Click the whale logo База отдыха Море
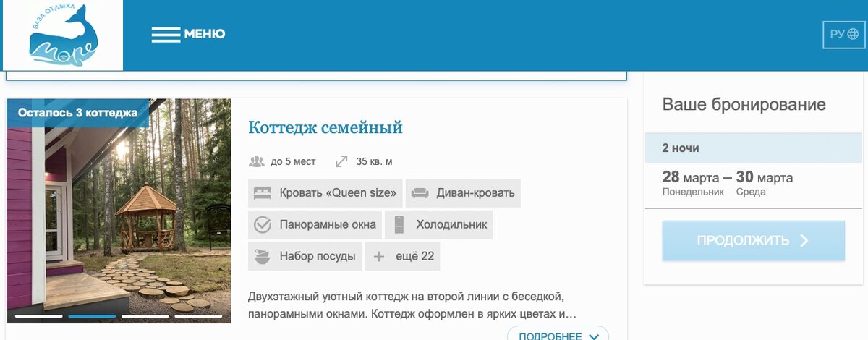 (x=63, y=35)
